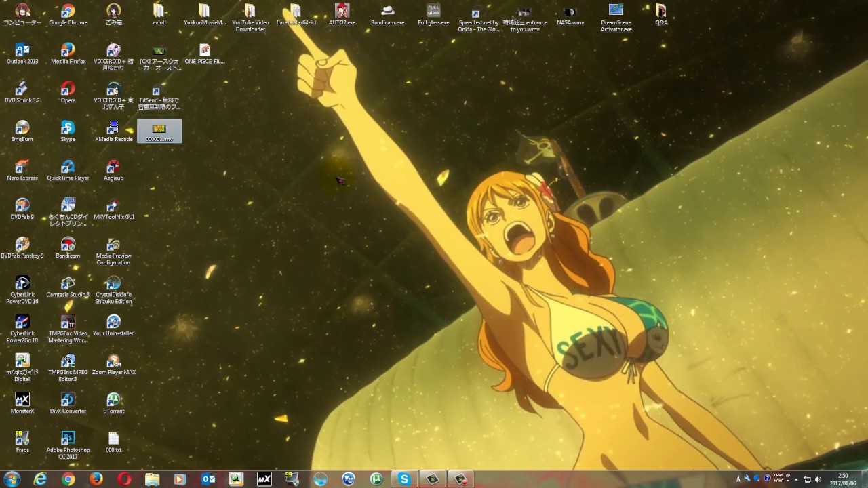Show hidden system tray icons
The width and height of the screenshot is (868, 488).
(797, 479)
